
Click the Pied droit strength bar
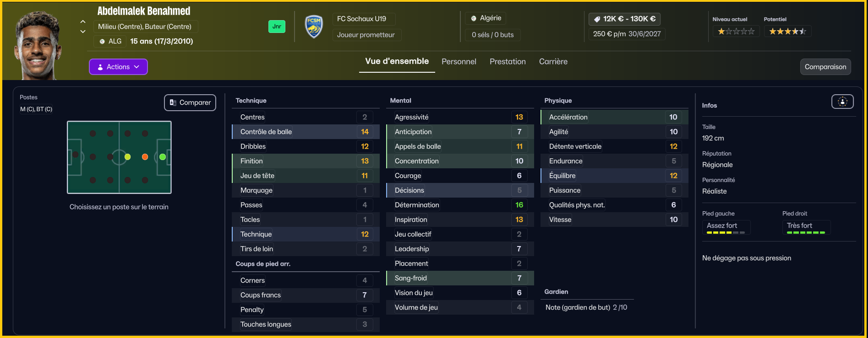coord(806,233)
